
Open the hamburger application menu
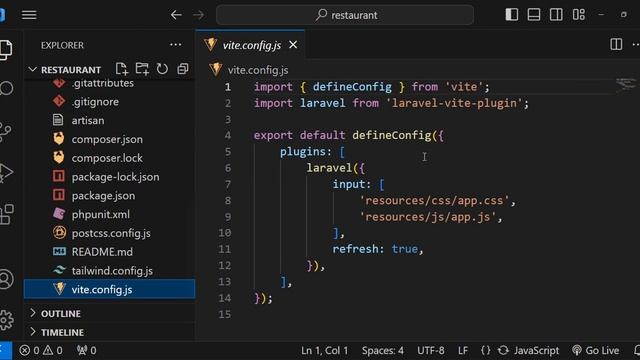[x=29, y=15]
